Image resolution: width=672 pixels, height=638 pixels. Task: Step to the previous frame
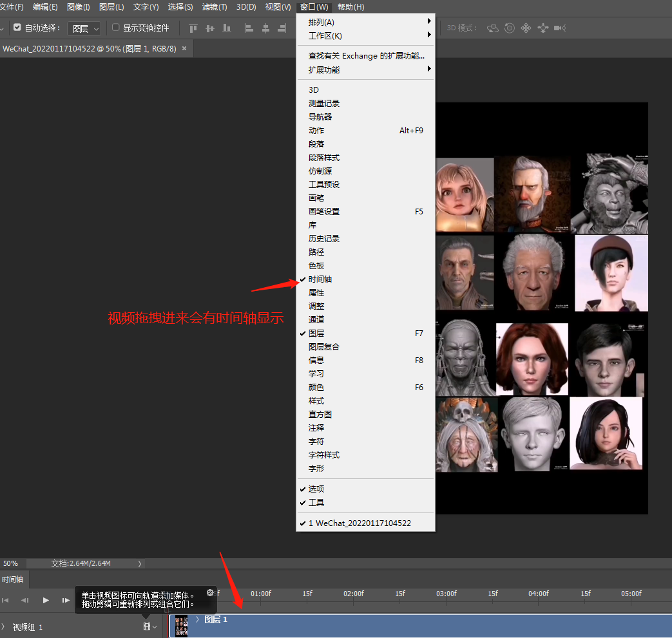24,600
